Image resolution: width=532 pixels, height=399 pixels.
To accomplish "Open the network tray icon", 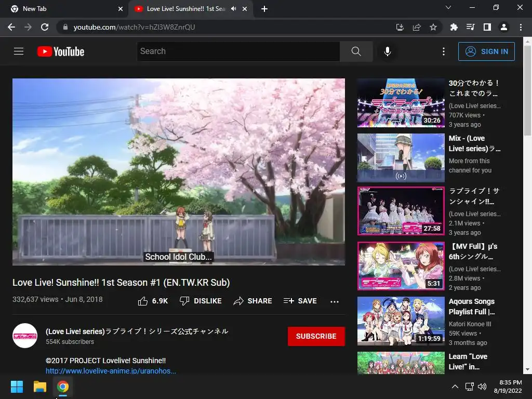I will pos(470,387).
